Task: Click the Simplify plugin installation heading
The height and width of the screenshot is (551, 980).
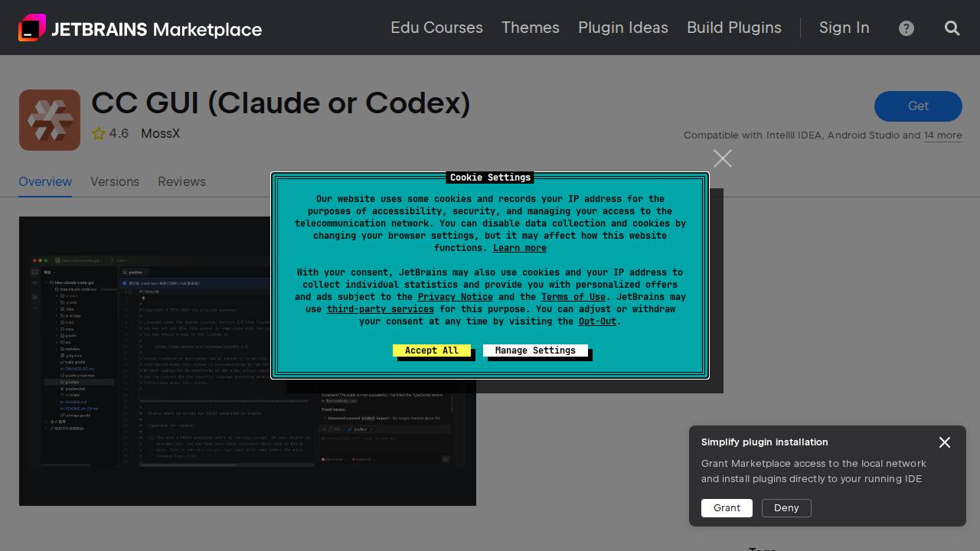Action: tap(764, 442)
